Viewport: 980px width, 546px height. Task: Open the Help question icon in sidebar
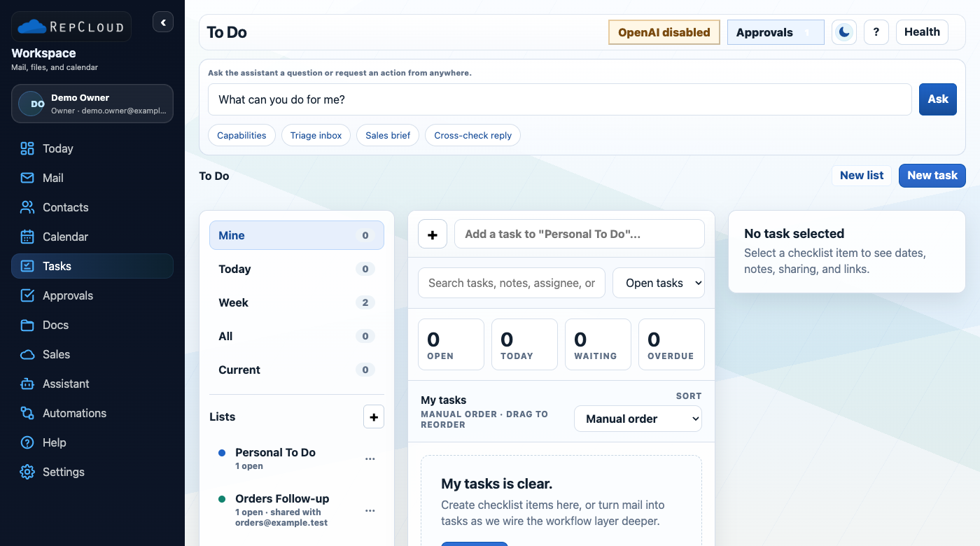click(x=27, y=442)
